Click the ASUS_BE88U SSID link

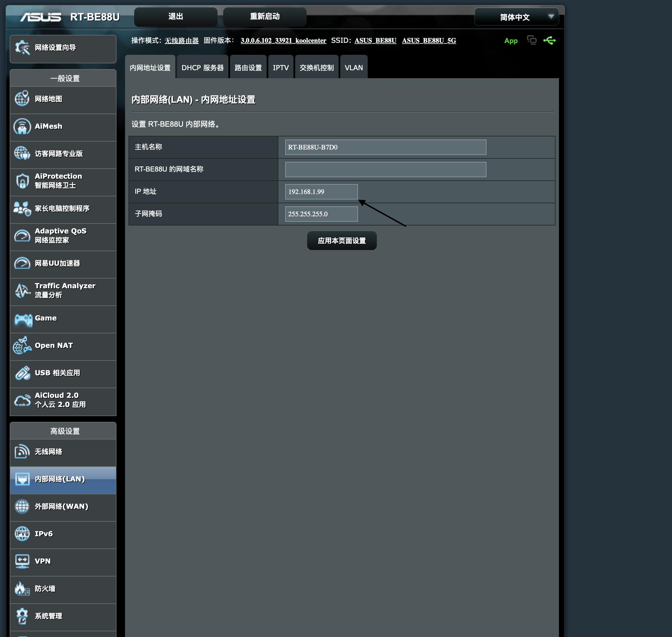(376, 41)
